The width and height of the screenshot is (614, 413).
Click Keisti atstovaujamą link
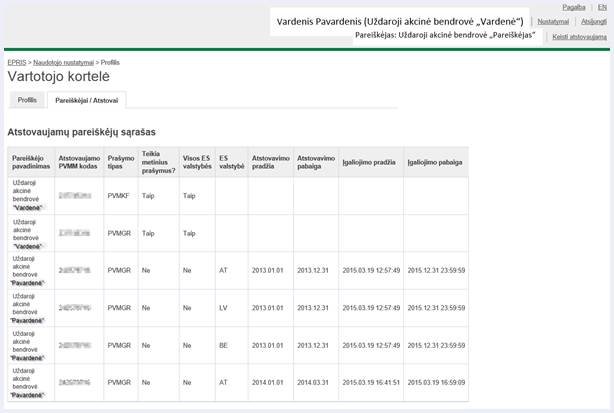pyautogui.click(x=580, y=37)
